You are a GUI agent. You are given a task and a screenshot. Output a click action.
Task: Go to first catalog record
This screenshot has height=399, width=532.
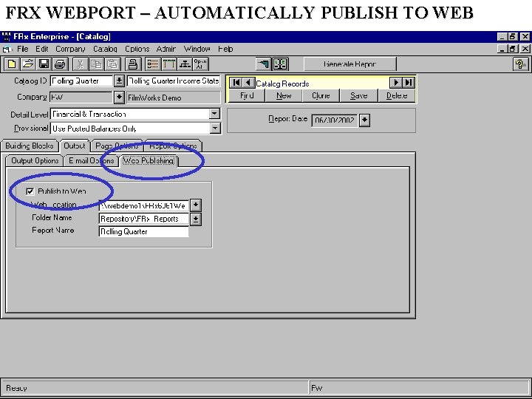236,83
